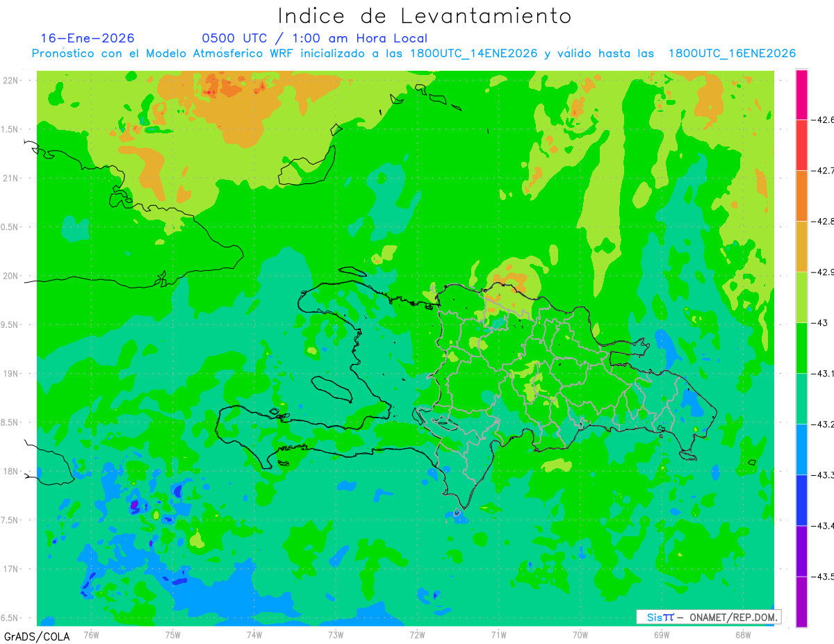This screenshot has height=644, width=834.
Task: Click the latitude label '18N'
Action: click(x=11, y=471)
